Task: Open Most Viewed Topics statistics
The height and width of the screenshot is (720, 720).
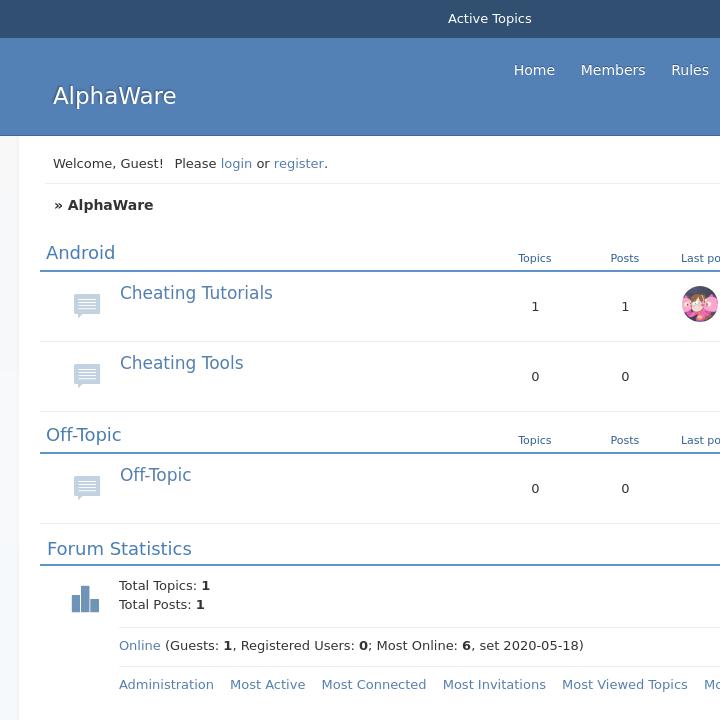Action: 624,685
